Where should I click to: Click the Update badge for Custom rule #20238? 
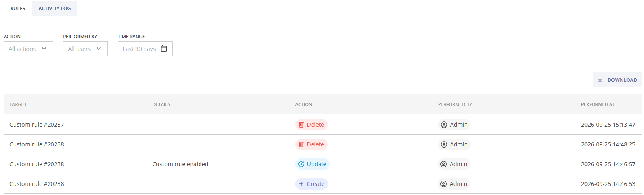(x=312, y=164)
